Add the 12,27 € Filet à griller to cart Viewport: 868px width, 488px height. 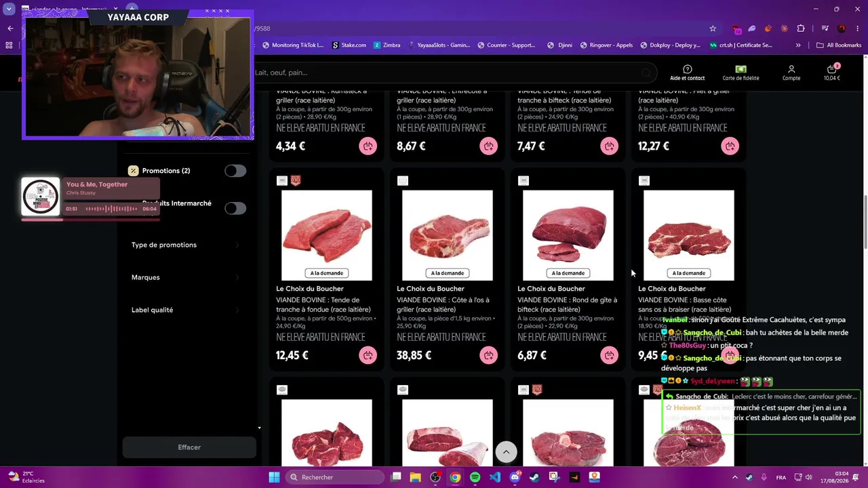tap(730, 146)
